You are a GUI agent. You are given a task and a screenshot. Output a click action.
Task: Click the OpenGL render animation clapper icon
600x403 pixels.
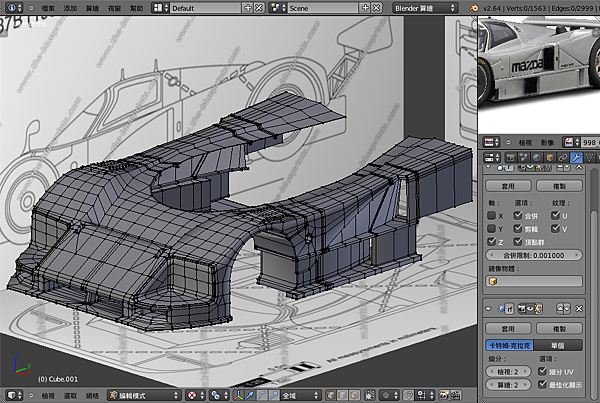tap(455, 395)
